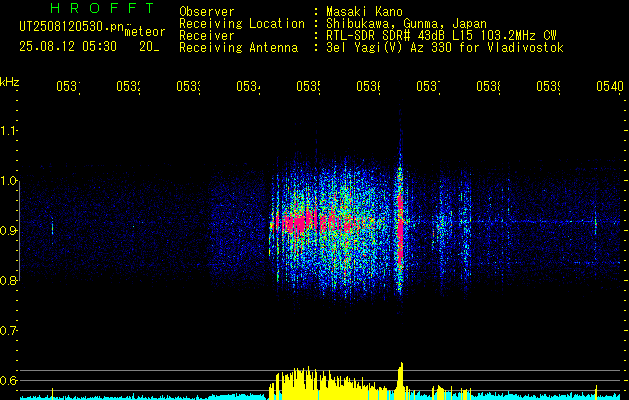Click the 1.0 kHz frequency axis label
Image resolution: width=629 pixels, height=400 pixels.
pyautogui.click(x=9, y=181)
